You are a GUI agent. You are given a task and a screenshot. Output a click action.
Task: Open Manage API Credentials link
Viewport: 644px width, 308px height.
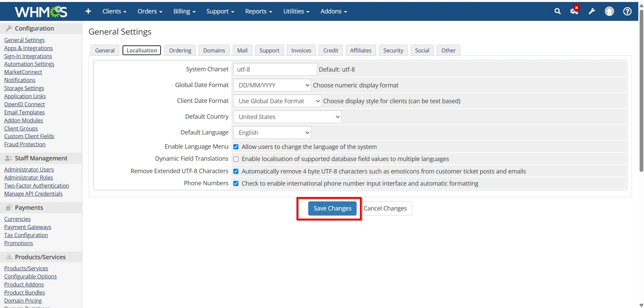pos(34,194)
